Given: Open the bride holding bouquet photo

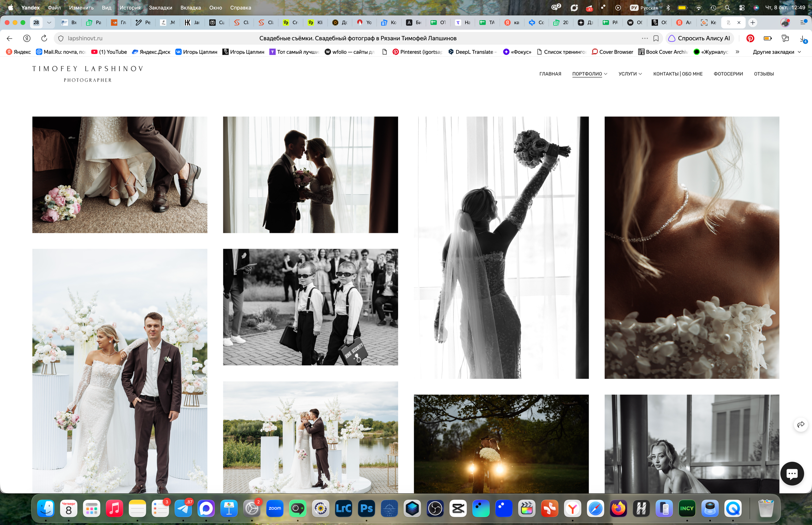Looking at the screenshot, I should click(x=501, y=247).
